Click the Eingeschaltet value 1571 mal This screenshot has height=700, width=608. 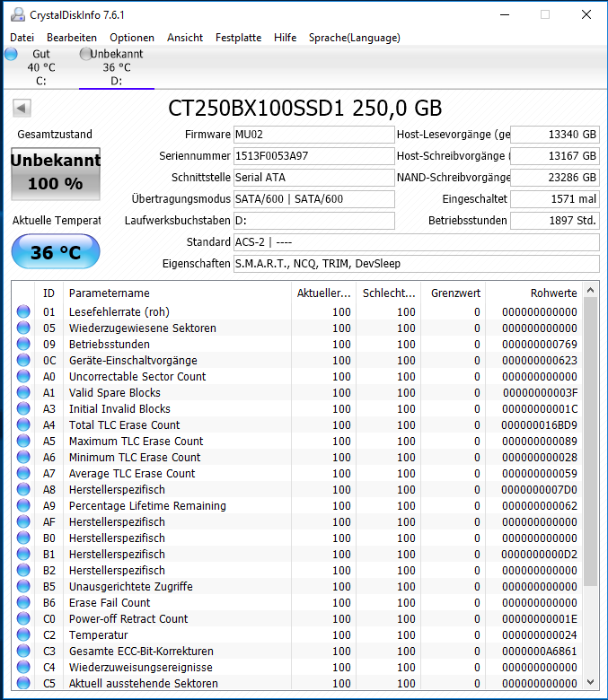pos(555,198)
